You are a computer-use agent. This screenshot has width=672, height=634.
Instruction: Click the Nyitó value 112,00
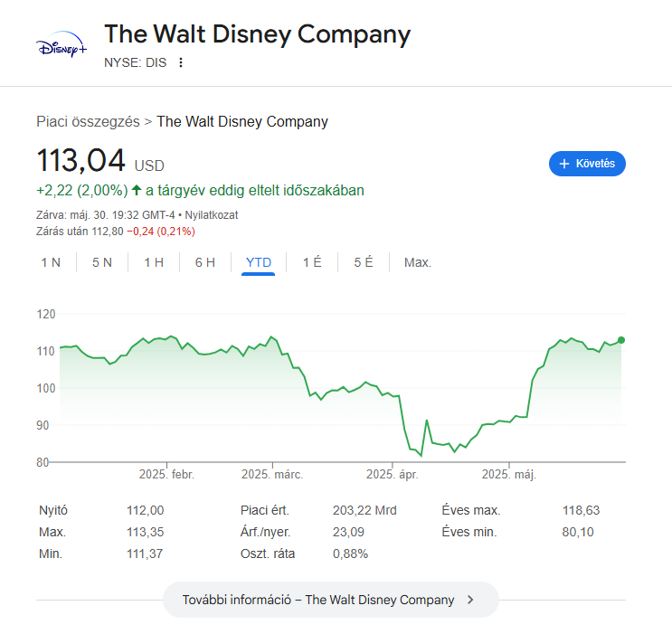tap(145, 510)
